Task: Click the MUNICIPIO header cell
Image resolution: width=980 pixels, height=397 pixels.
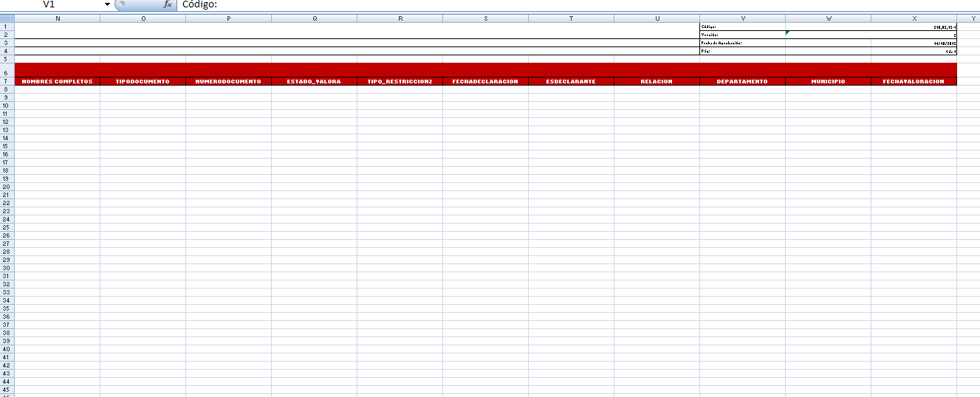Action: pyautogui.click(x=828, y=81)
